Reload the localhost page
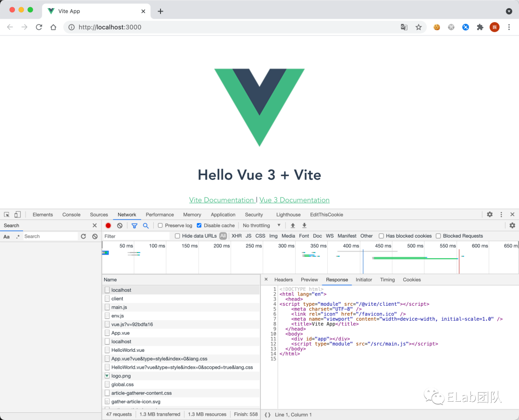Image resolution: width=519 pixels, height=420 pixels. [x=39, y=27]
